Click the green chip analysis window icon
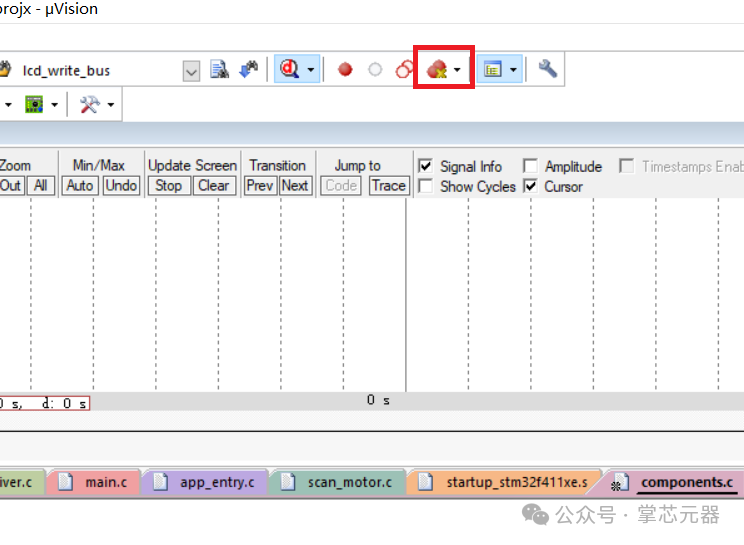The width and height of the screenshot is (744, 545). (34, 104)
